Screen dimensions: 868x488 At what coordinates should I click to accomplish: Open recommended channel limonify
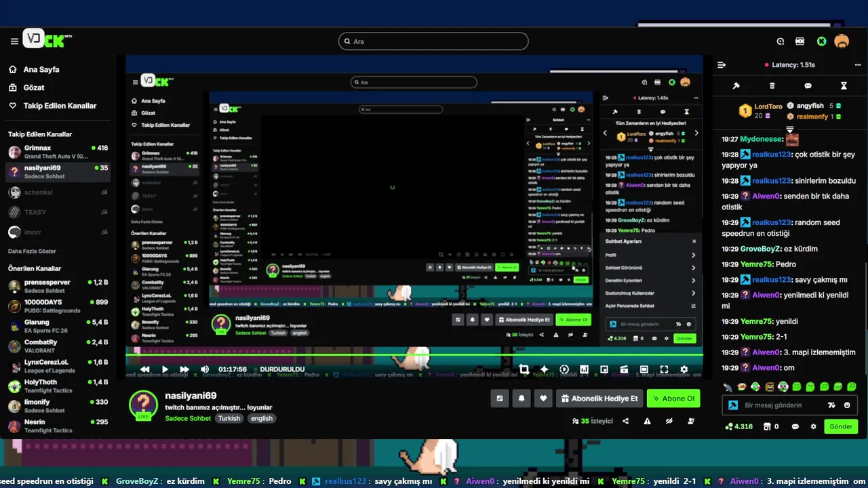[x=57, y=406]
